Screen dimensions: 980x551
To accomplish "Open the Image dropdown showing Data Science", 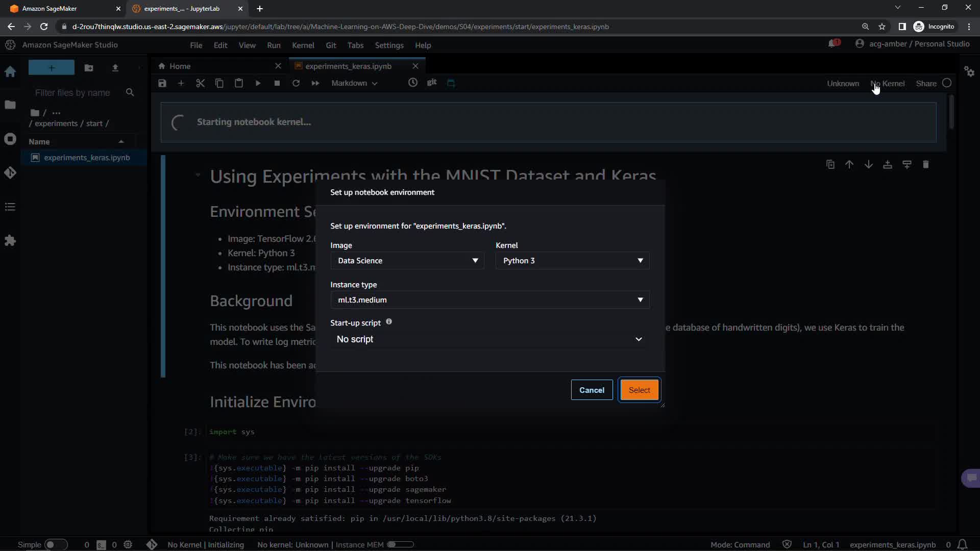I will click(x=407, y=261).
